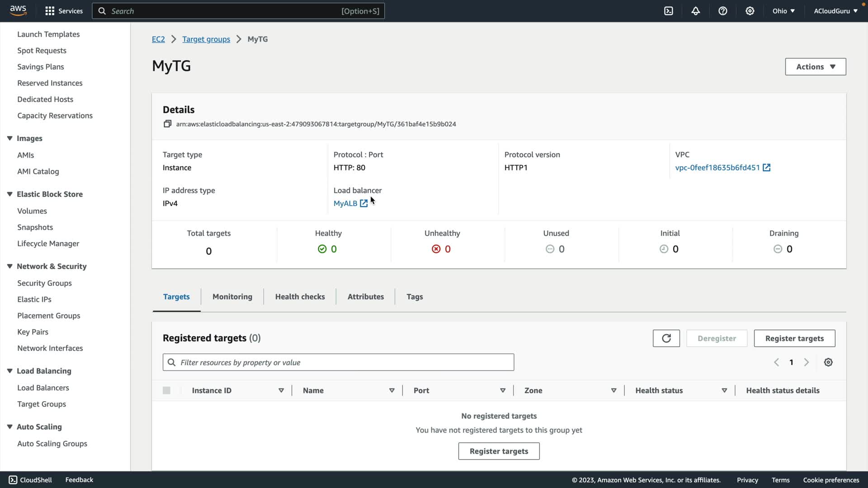Sort by Instance ID column arrow

click(281, 390)
